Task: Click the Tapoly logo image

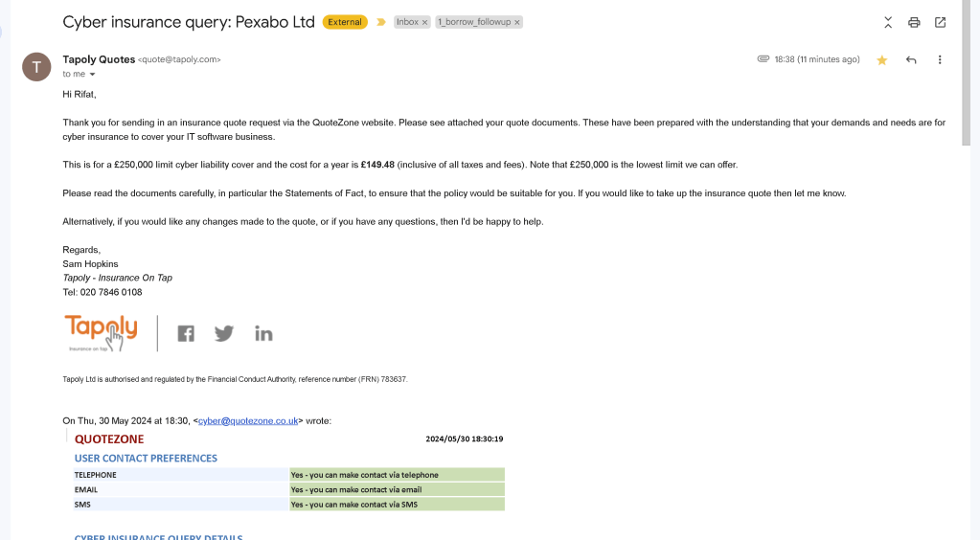Action: click(101, 333)
